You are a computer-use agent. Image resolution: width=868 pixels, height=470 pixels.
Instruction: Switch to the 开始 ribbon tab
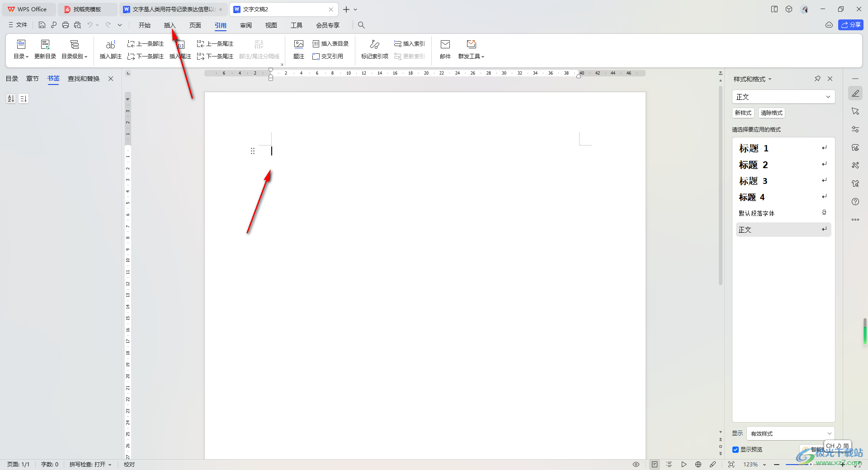145,25
